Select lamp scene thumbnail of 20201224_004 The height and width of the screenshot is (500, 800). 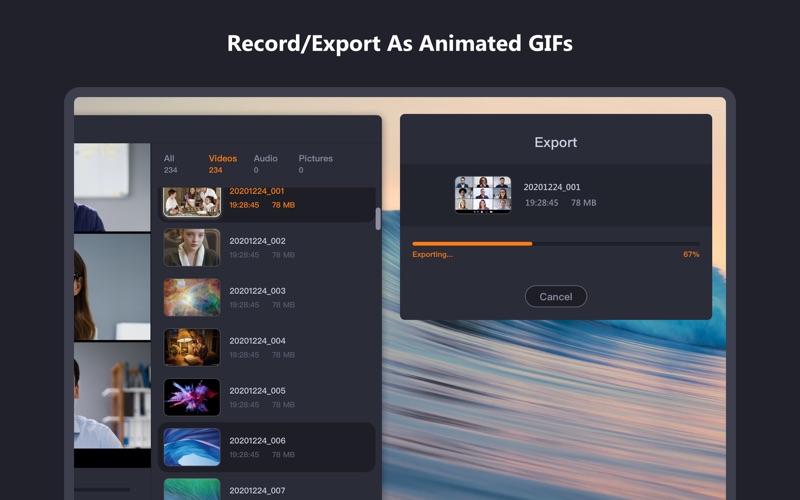click(x=192, y=347)
